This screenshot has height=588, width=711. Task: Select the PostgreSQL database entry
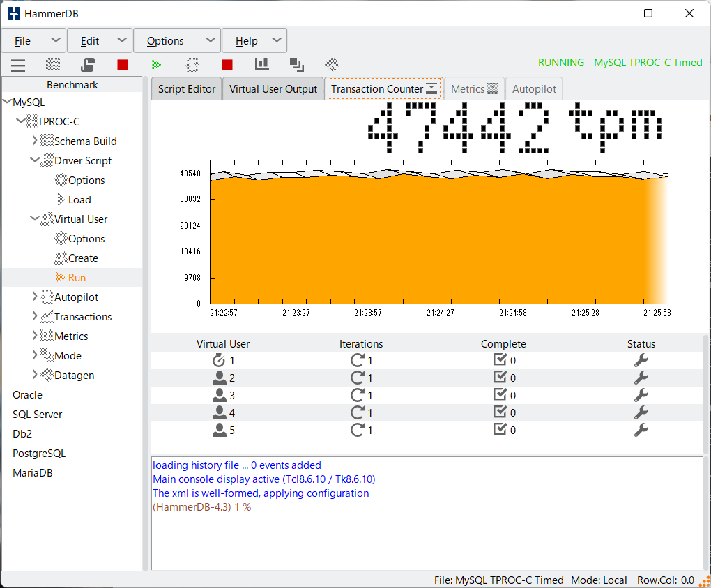[x=39, y=453]
